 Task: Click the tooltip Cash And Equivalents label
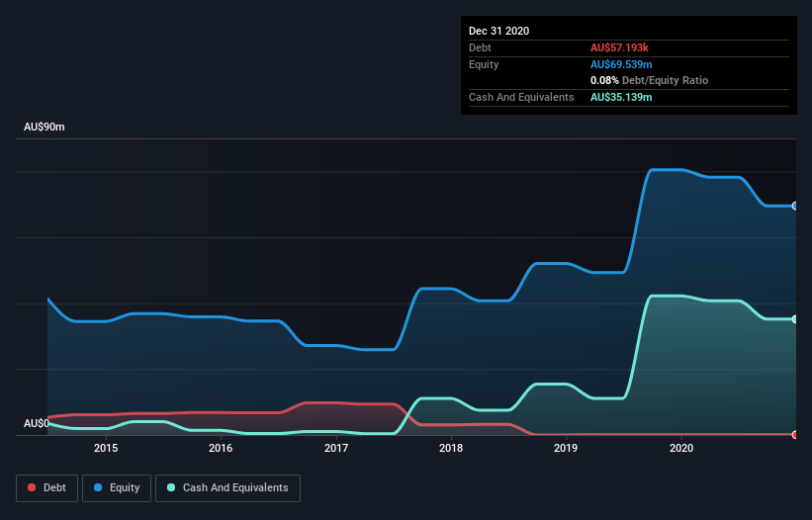pyautogui.click(x=521, y=97)
